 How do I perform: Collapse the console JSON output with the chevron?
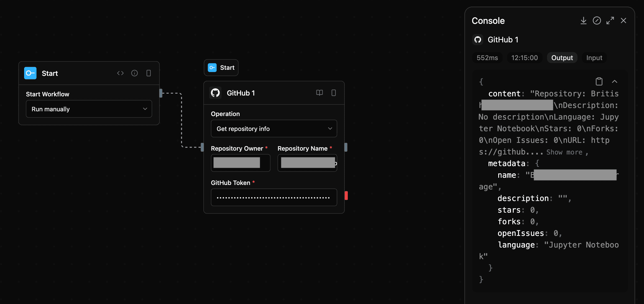615,81
